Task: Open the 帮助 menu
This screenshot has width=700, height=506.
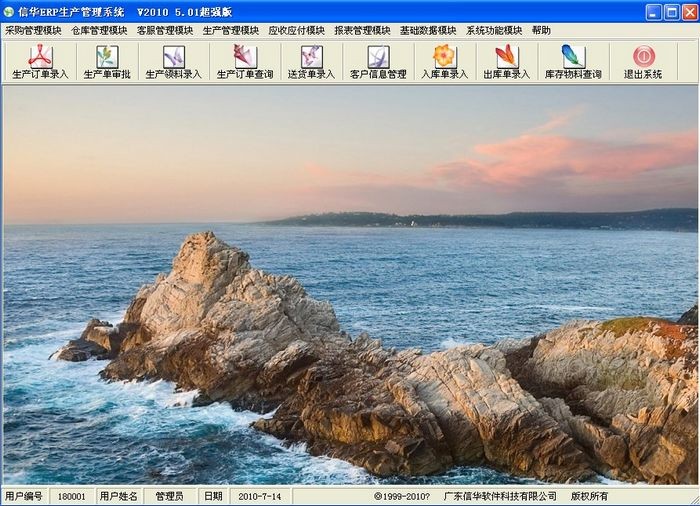Action: tap(541, 31)
